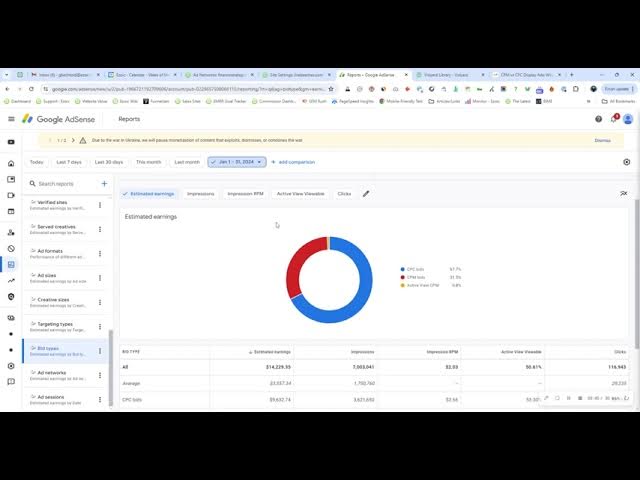Open the AdSense hamburger main menu
The image size is (640, 480).
[11, 119]
